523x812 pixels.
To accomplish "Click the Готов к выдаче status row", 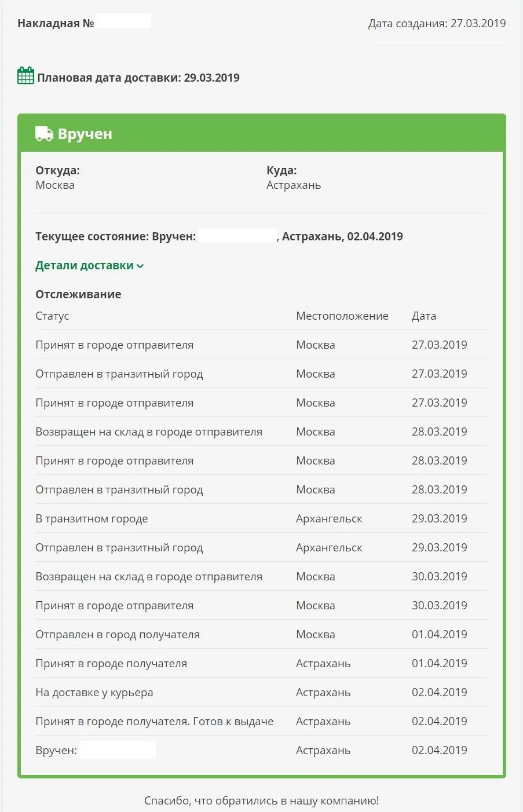I will [x=262, y=721].
